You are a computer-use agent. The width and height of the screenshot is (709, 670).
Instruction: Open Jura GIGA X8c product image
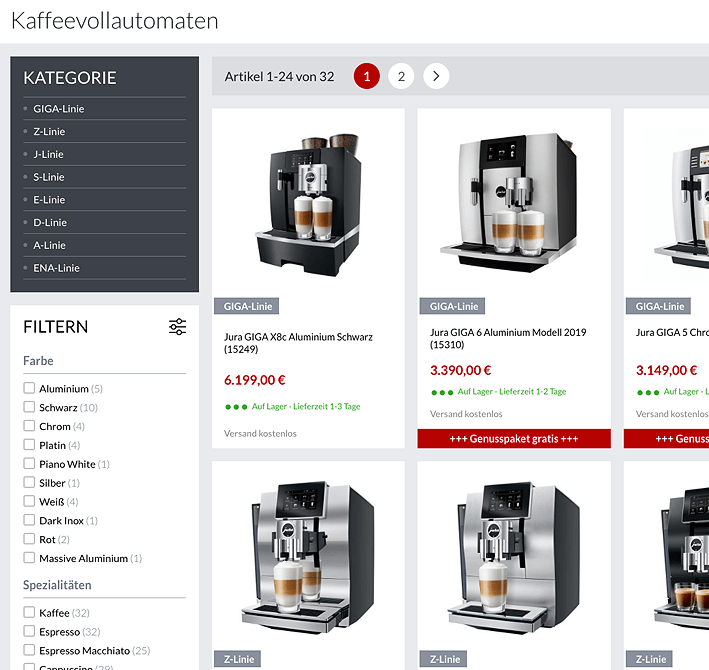click(308, 204)
